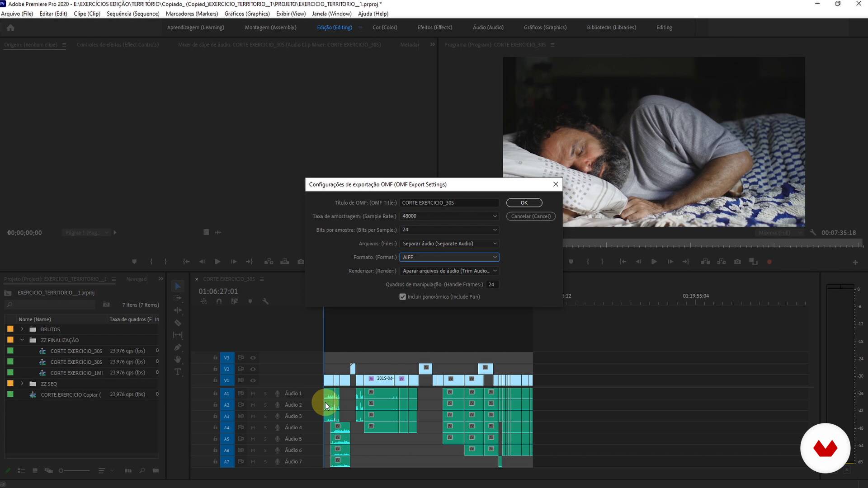Click the Home icon

pyautogui.click(x=10, y=28)
